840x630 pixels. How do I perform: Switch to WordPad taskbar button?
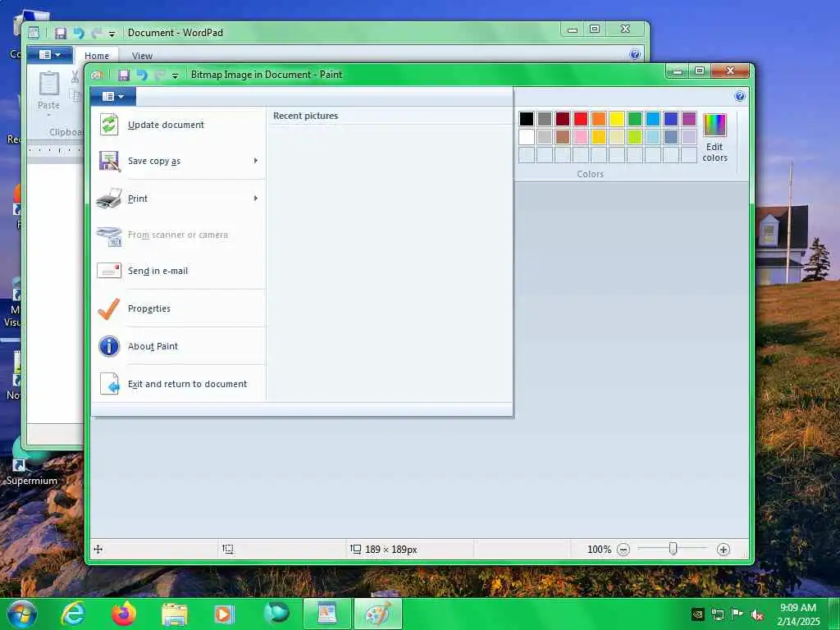[326, 614]
